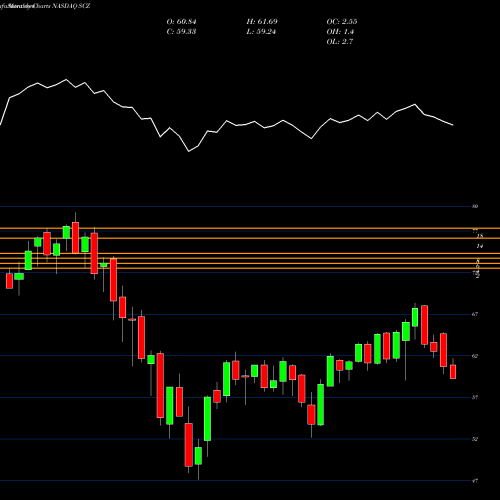500x500 pixels.
Task: Click the 14 label beside the orange lines
Action: [480, 246]
